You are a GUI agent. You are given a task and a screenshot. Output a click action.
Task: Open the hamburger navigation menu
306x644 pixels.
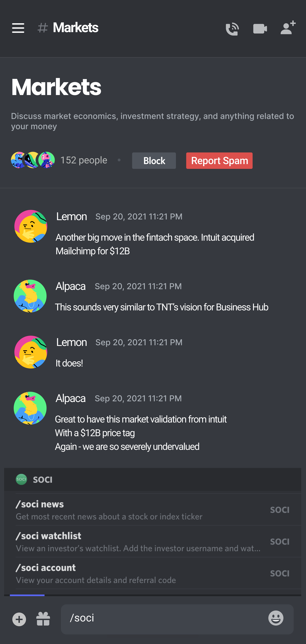(18, 28)
